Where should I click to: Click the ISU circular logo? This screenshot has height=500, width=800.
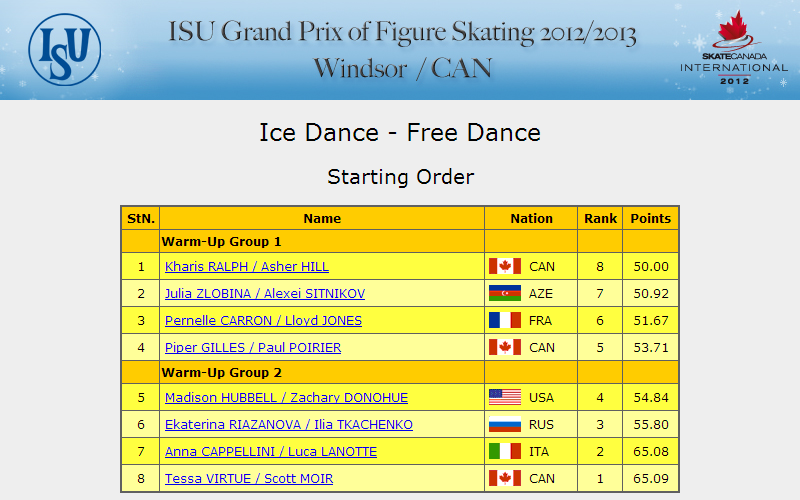point(65,49)
